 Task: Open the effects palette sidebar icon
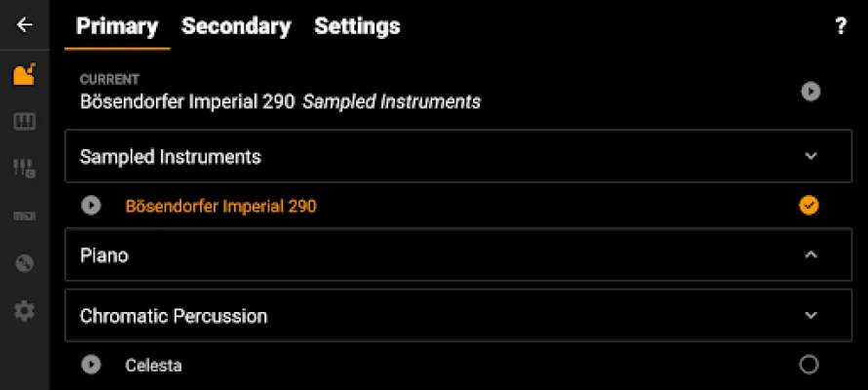point(24,263)
